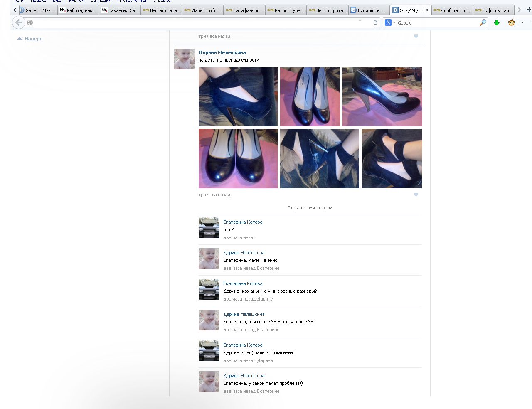Viewport: 532px width, 409px height.
Task: Open Дарина Мелешкина post avatar
Action: point(184,59)
